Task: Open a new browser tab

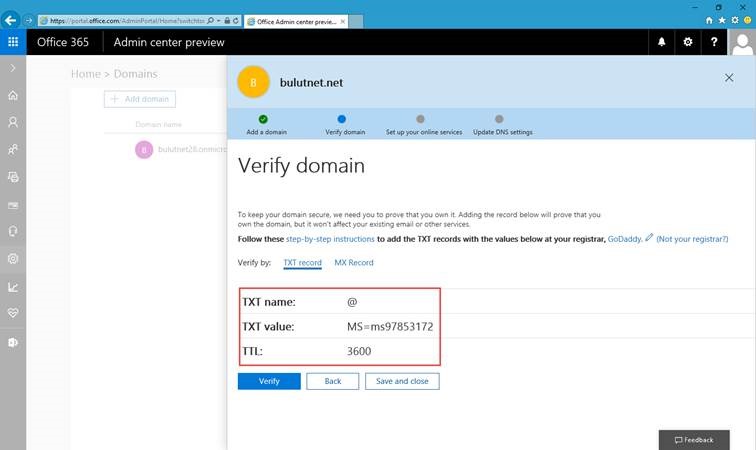Action: (356, 22)
